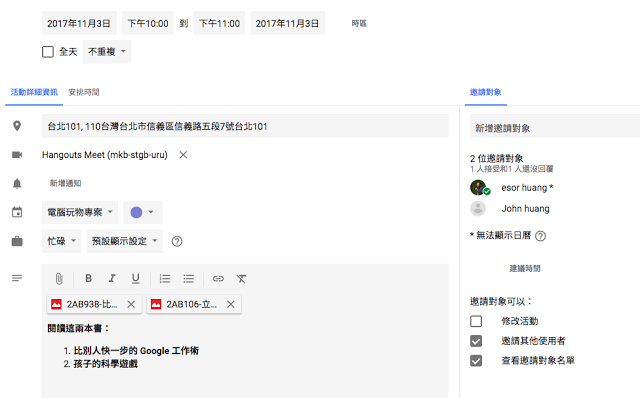Open the event color dropdown
The height and width of the screenshot is (398, 640).
142,212
